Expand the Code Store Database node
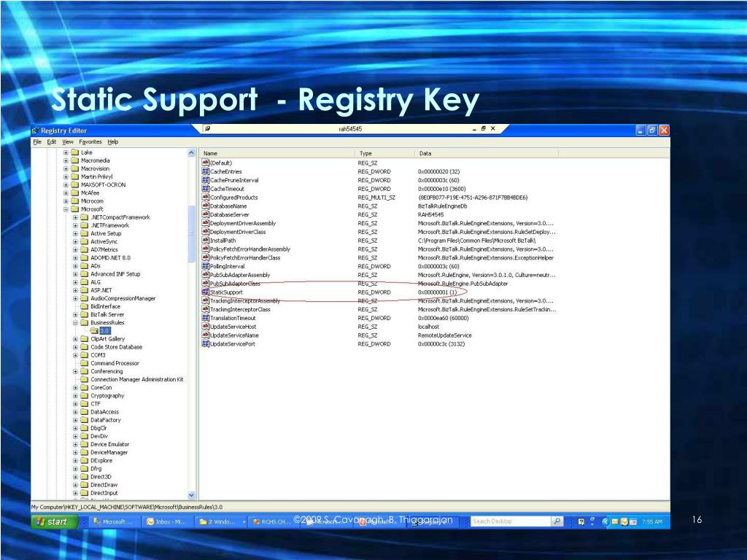Viewport: 747px width, 560px height. (75, 346)
